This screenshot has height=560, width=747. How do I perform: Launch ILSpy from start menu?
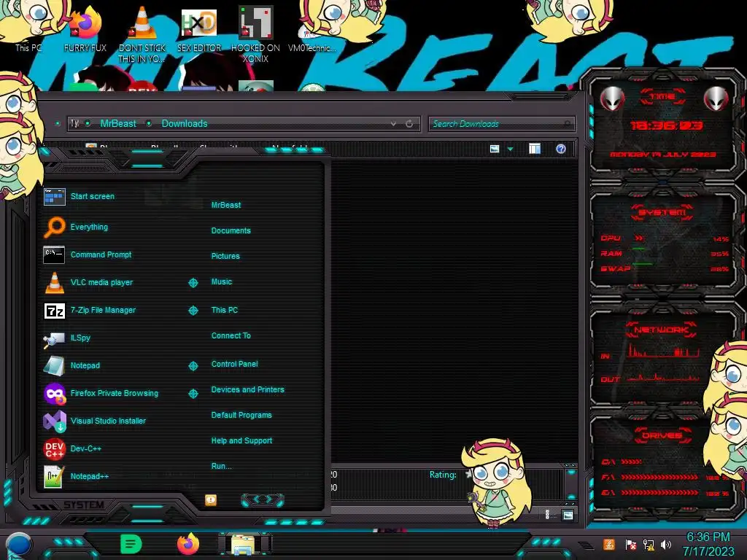click(x=80, y=338)
